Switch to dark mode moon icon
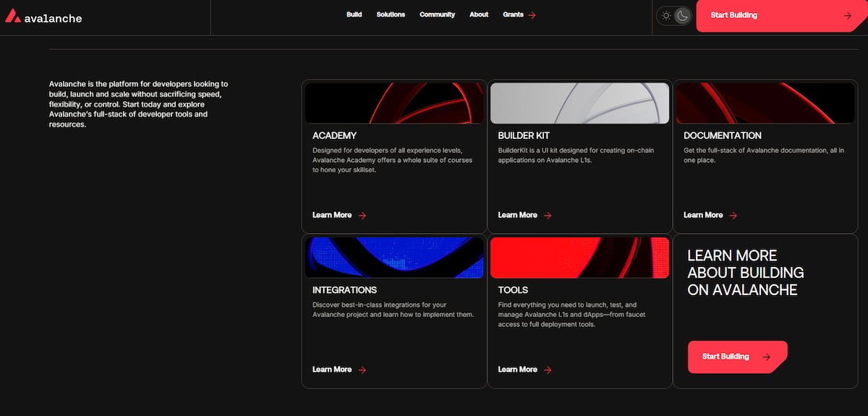The width and height of the screenshot is (868, 416). [682, 15]
